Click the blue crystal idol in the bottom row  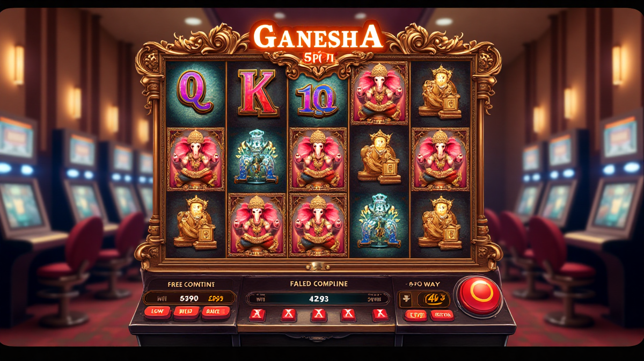pos(379,222)
